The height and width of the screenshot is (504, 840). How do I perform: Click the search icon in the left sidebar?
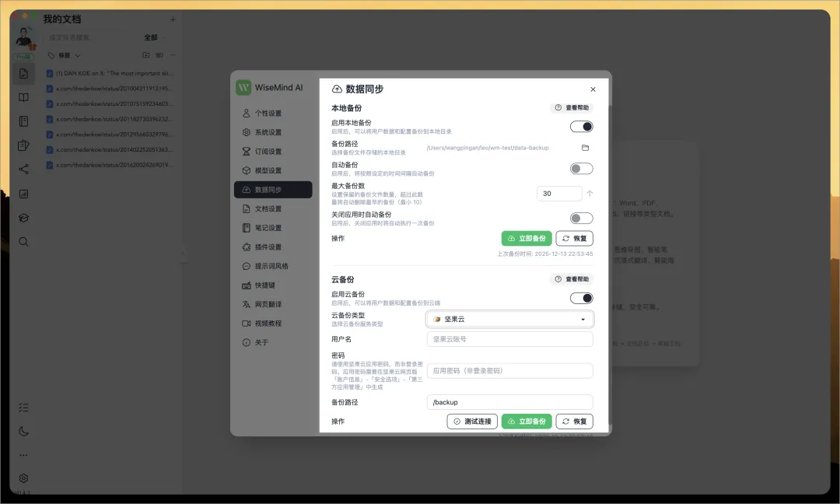[23, 242]
